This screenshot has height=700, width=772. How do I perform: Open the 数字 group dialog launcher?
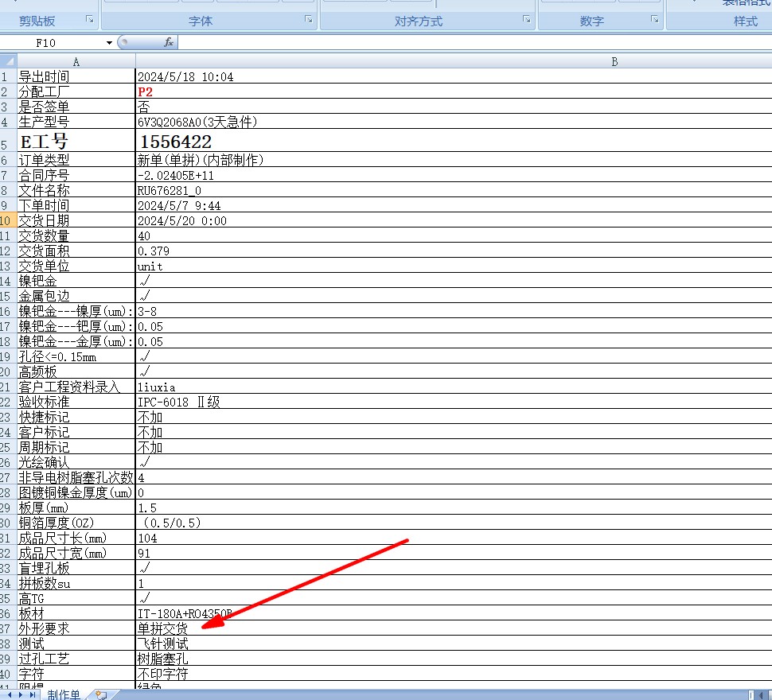click(655, 19)
